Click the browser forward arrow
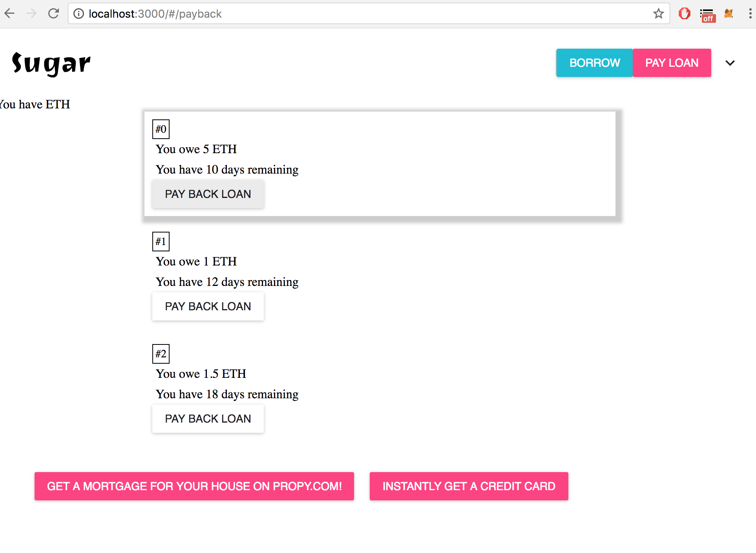The height and width of the screenshot is (553, 756). 31,14
